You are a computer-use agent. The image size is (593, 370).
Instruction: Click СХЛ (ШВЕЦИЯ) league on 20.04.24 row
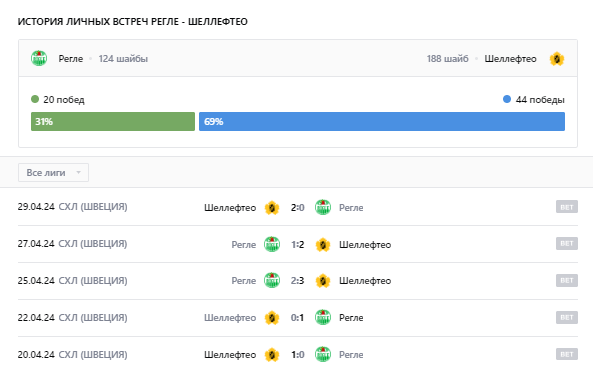pos(93,354)
